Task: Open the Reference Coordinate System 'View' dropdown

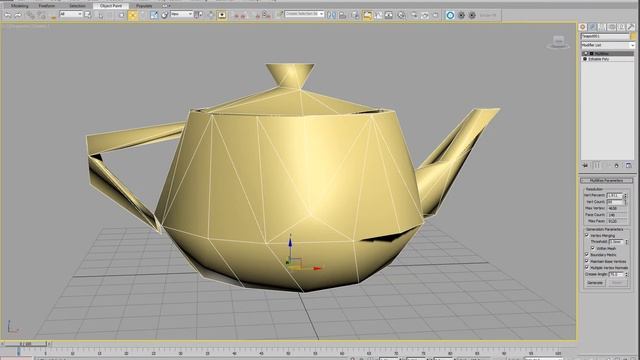Action: point(182,14)
